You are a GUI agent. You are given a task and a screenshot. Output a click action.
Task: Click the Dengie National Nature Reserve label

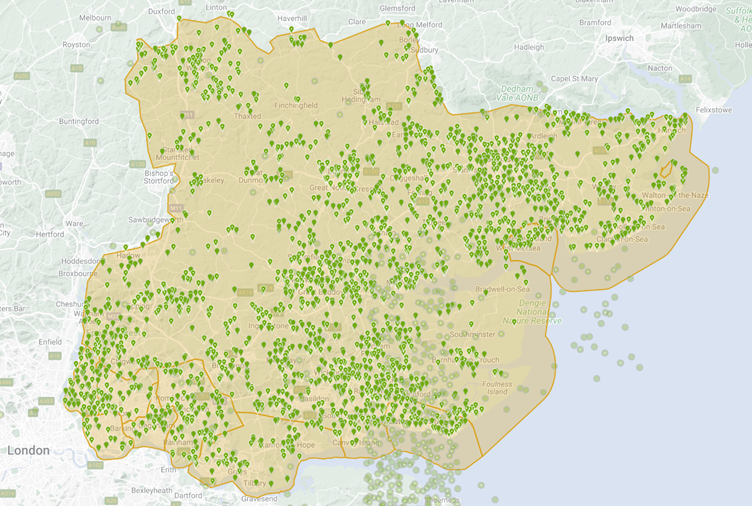(532, 312)
